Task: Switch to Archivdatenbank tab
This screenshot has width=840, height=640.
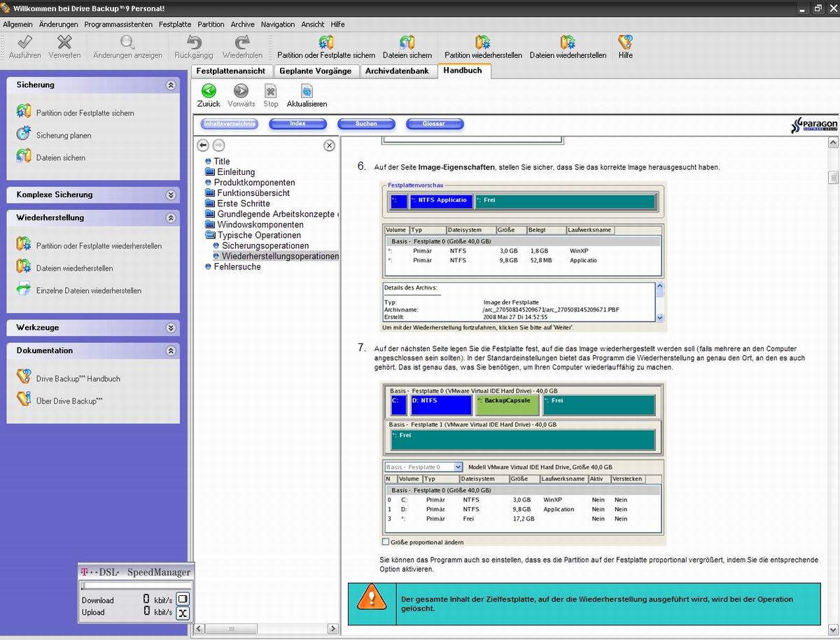Action: tap(398, 71)
